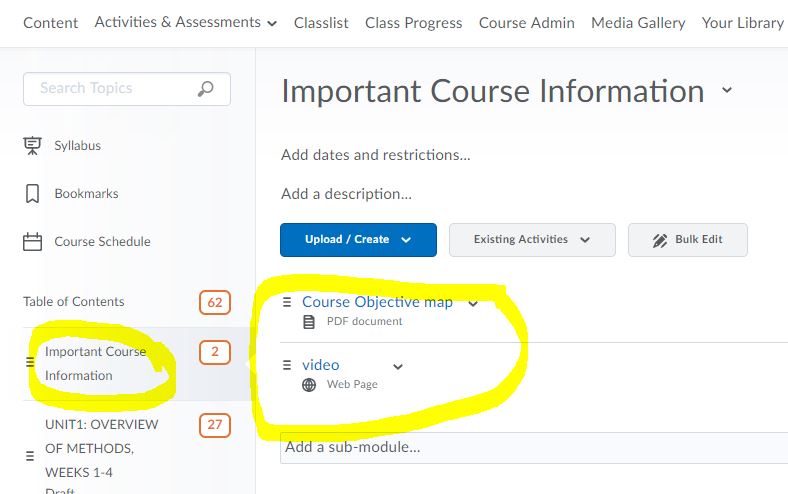Open the Course Objective map link
The width and height of the screenshot is (788, 494).
pos(377,302)
